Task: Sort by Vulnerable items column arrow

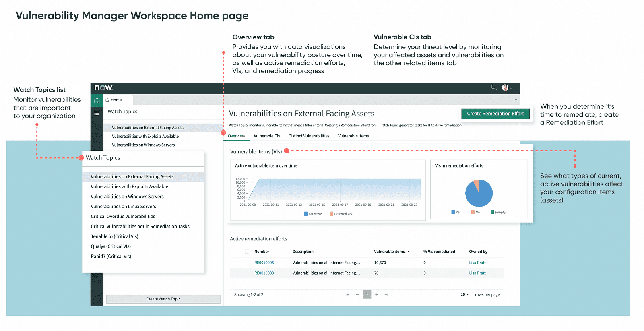Action: (409, 252)
